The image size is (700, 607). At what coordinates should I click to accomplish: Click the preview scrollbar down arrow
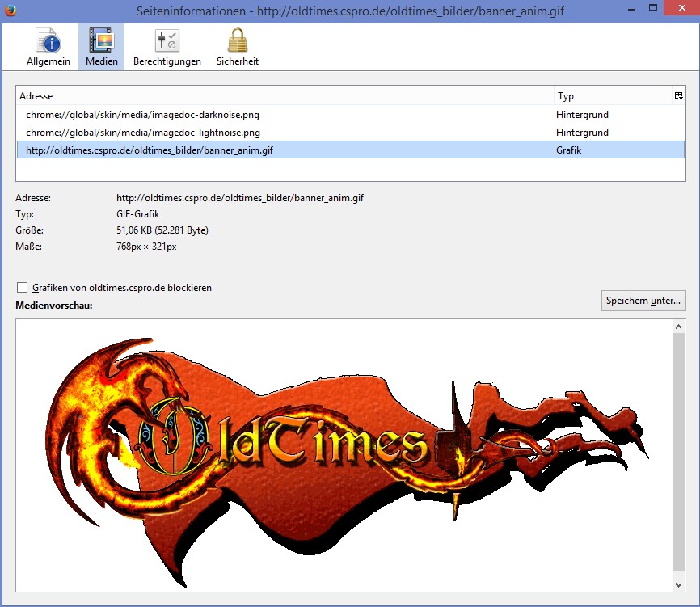coord(678,584)
